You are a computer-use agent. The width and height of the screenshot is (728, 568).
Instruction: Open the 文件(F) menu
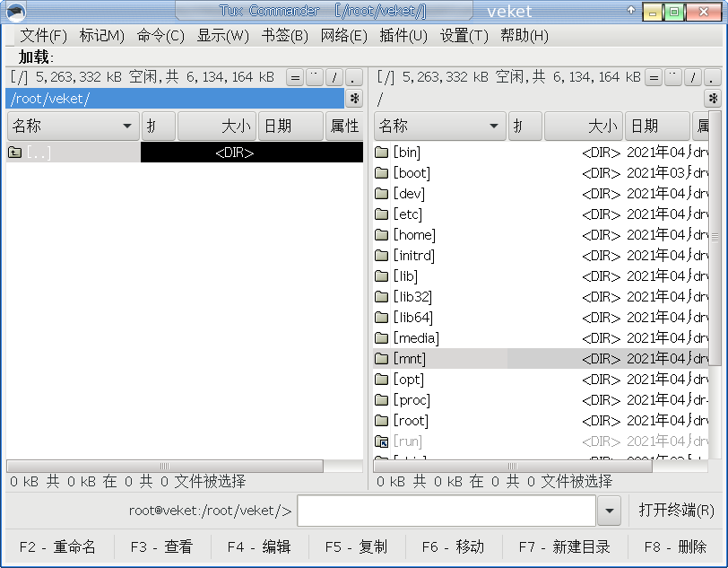tap(43, 35)
